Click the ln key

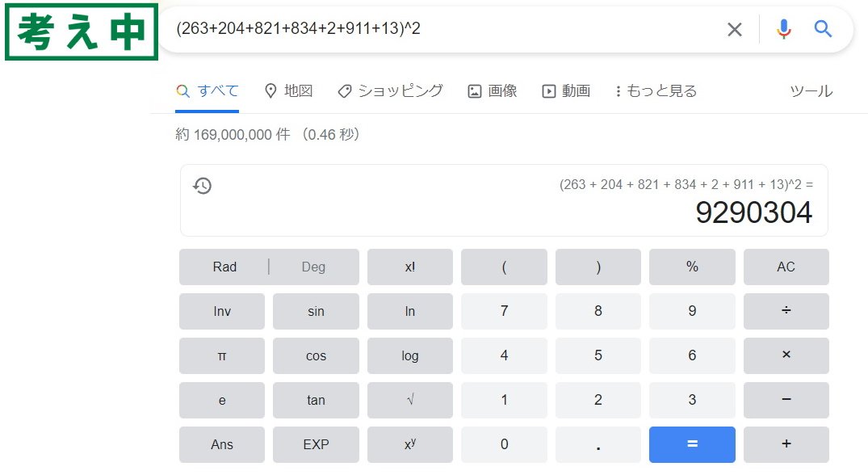coord(409,311)
